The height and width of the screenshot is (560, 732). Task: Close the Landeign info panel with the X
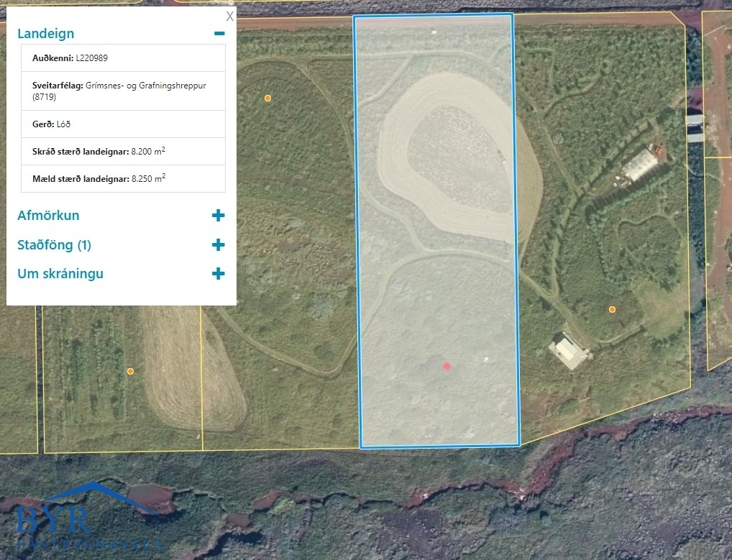coord(229,17)
